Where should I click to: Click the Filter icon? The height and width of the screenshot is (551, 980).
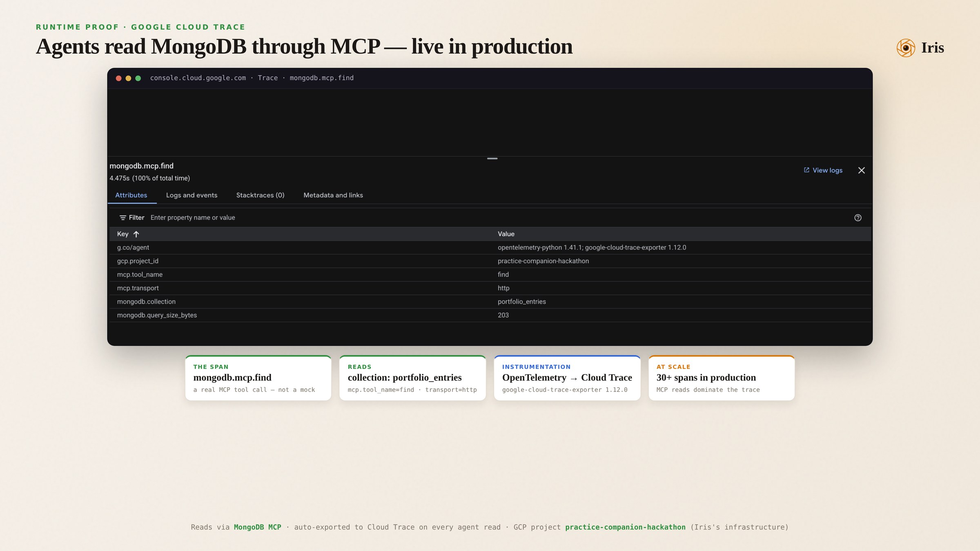click(122, 218)
